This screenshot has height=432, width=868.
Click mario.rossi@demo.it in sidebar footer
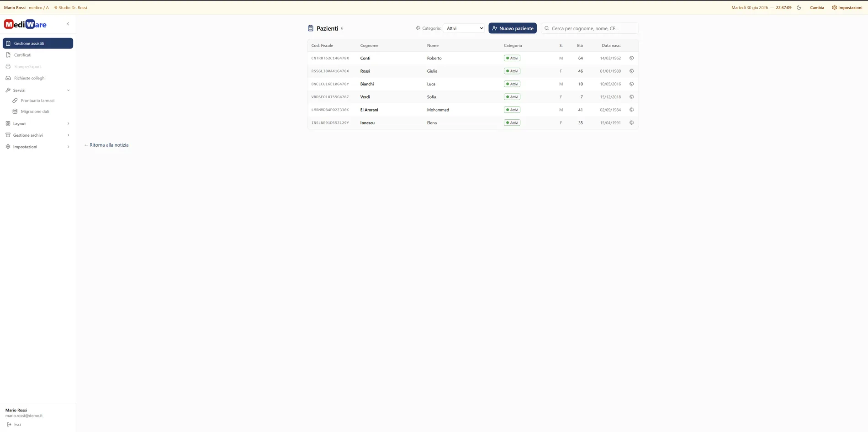[x=24, y=416]
